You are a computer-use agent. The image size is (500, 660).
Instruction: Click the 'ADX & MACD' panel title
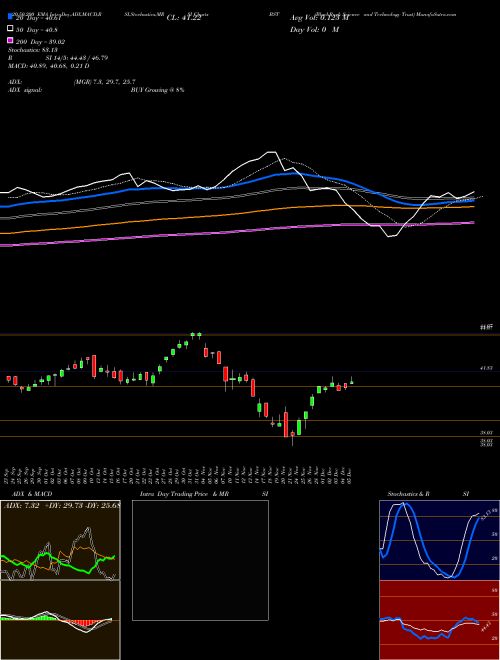(x=32, y=494)
